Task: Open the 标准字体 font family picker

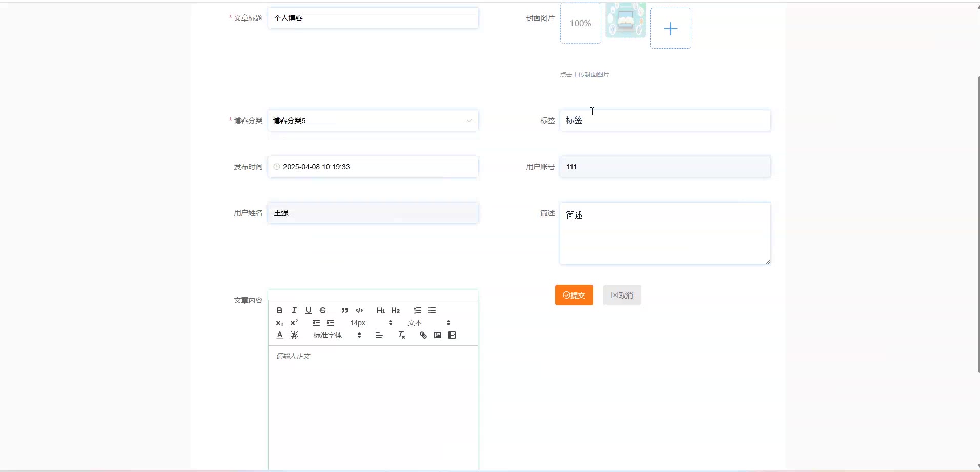Action: pos(337,335)
